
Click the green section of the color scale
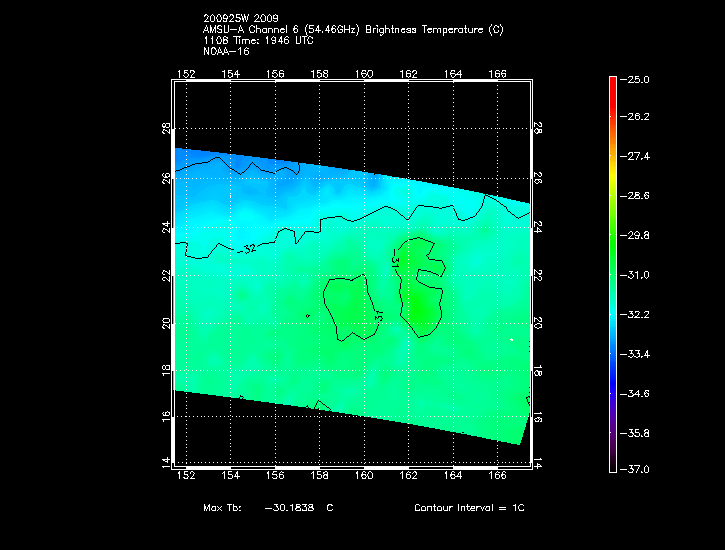(613, 240)
